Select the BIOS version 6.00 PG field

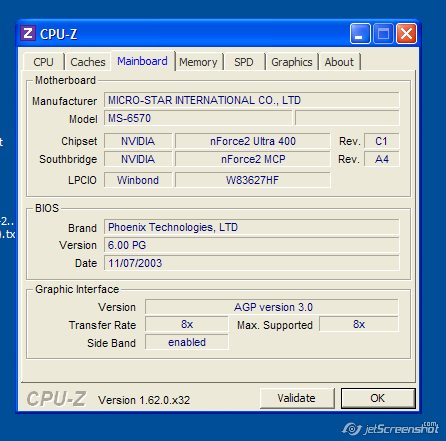[251, 245]
